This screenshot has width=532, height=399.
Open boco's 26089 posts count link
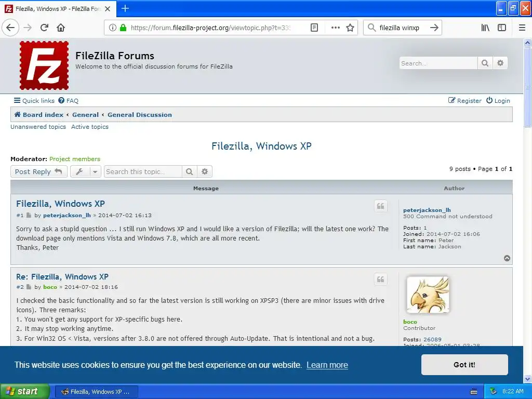coord(432,339)
